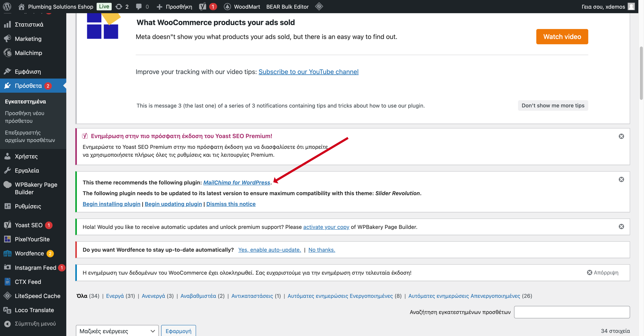644x336 pixels.
Task: Filter plugins by Αναβαθμιστέα
Action: (x=198, y=296)
